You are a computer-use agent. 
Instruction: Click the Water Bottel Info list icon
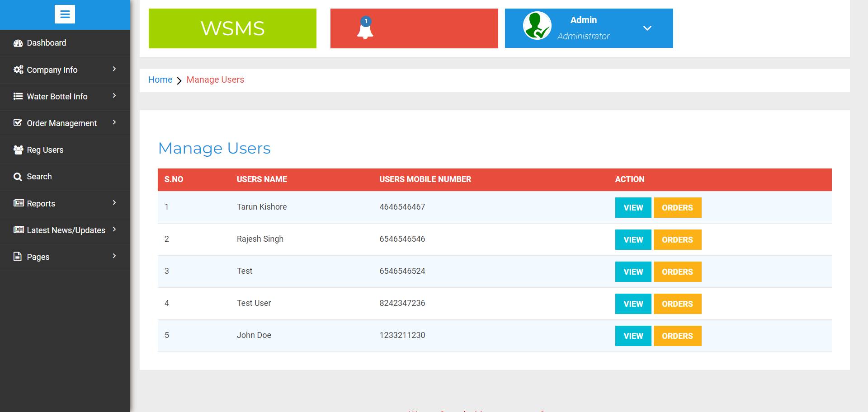pos(18,96)
